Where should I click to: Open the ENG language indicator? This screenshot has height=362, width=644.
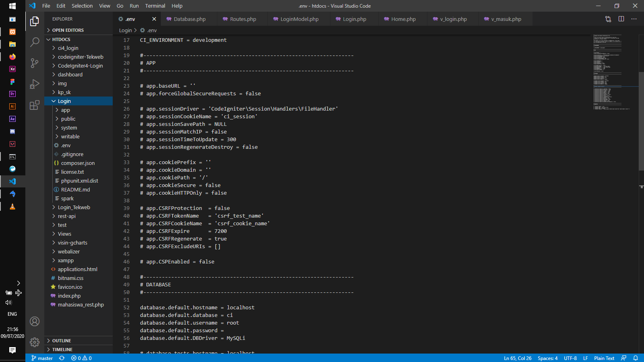pyautogui.click(x=12, y=314)
